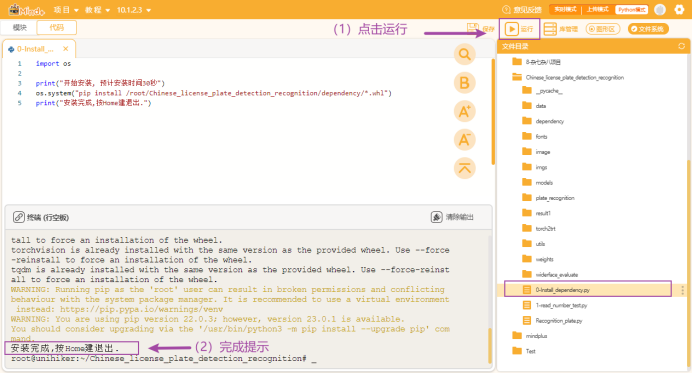Click the Save (保存) floppy disk icon
This screenshot has width=692, height=373.
473,29
